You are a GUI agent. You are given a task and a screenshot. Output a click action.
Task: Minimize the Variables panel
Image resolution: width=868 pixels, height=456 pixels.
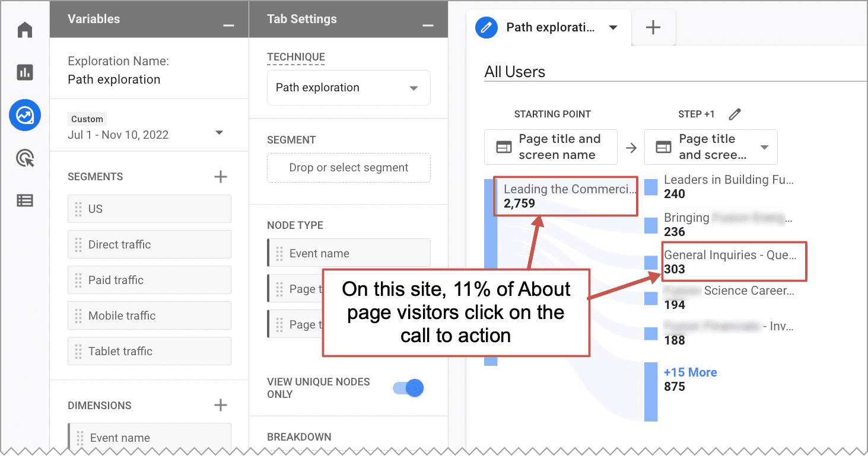(x=228, y=25)
